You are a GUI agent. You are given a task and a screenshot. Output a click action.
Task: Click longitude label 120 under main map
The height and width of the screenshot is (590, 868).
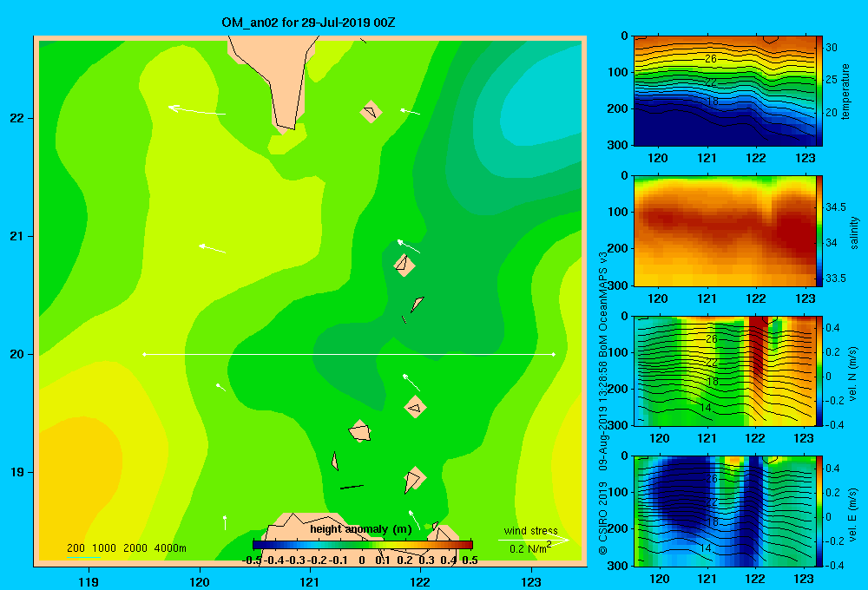[200, 581]
